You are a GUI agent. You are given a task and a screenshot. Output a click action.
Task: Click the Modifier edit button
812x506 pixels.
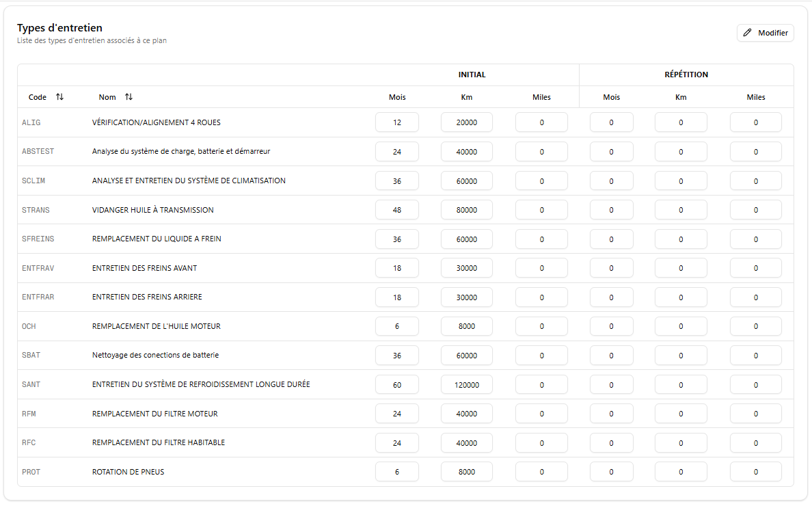[765, 33]
